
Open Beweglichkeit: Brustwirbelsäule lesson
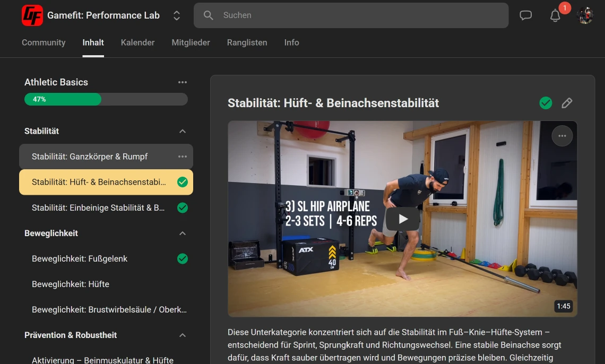click(x=106, y=310)
